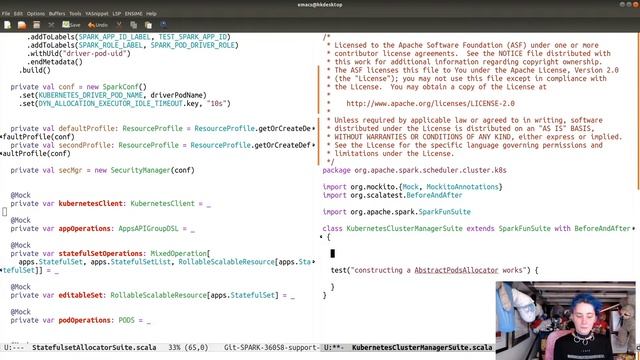Click SparkFunSuite in the import line
Image resolution: width=640 pixels, height=360 pixels.
click(x=444, y=212)
